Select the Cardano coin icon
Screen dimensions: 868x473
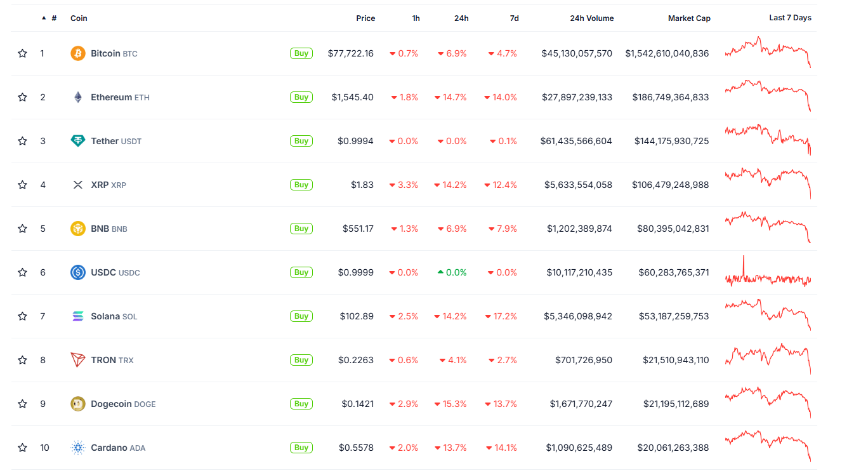(x=77, y=447)
